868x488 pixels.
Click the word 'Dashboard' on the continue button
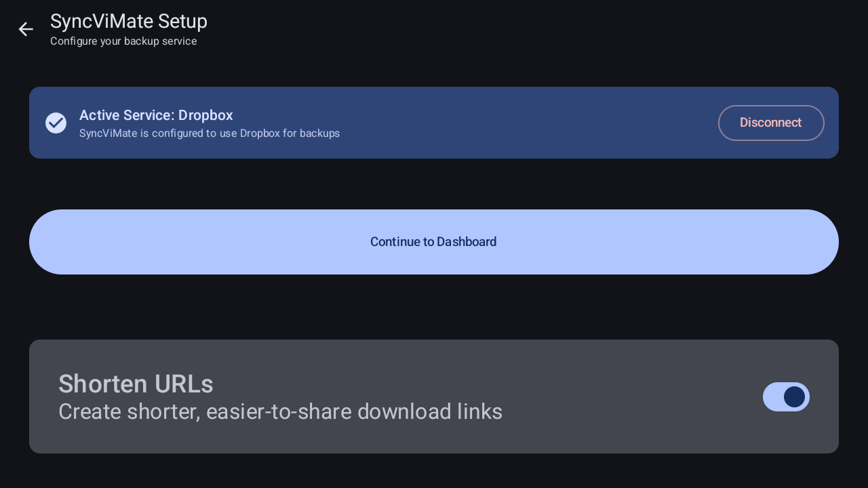[467, 242]
